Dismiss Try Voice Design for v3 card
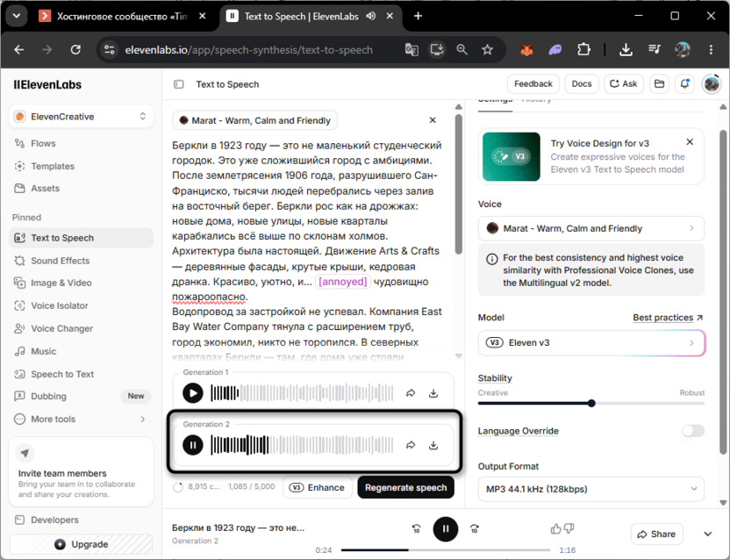 click(x=690, y=141)
